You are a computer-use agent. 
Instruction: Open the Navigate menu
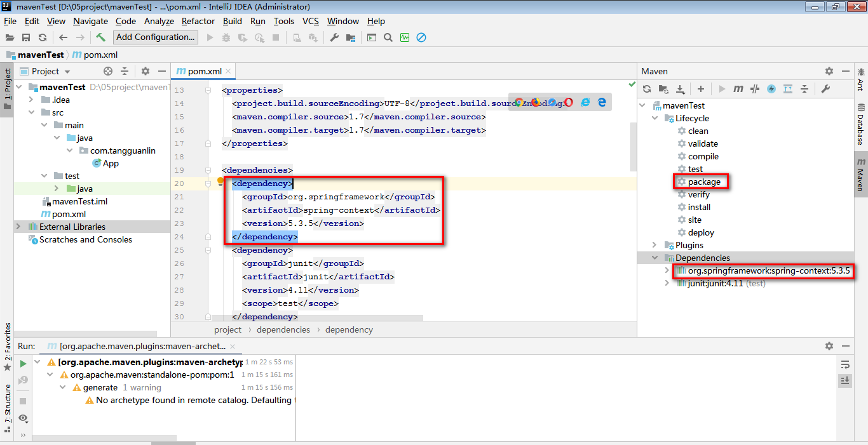(x=91, y=21)
